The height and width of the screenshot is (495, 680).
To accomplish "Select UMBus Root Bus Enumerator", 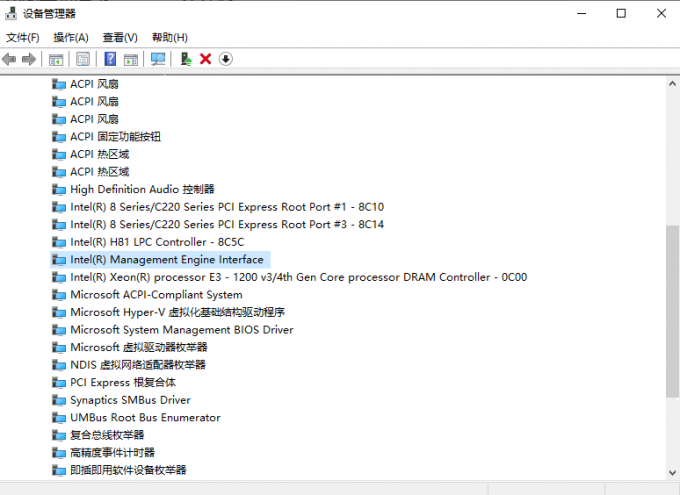I will 145,417.
